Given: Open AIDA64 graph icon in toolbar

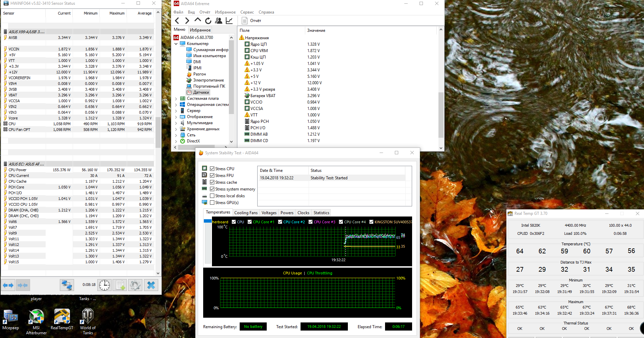Looking at the screenshot, I should [229, 21].
